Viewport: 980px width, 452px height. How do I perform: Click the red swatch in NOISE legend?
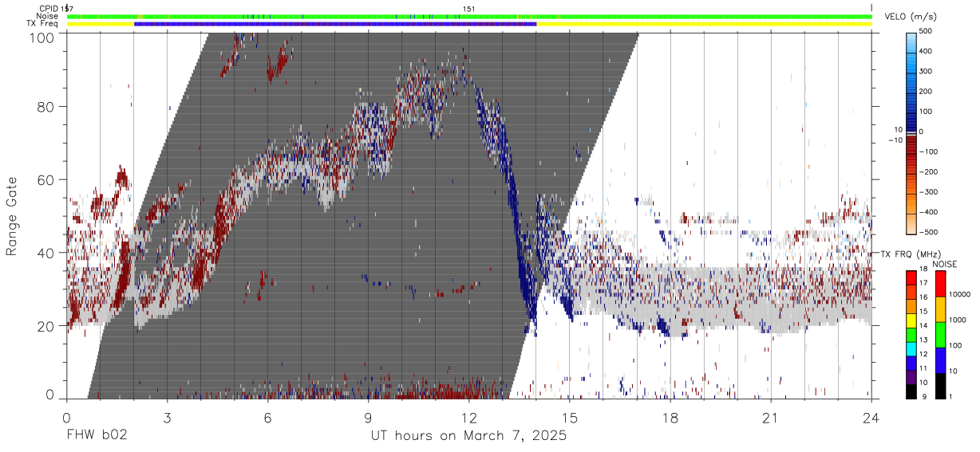[x=941, y=284]
